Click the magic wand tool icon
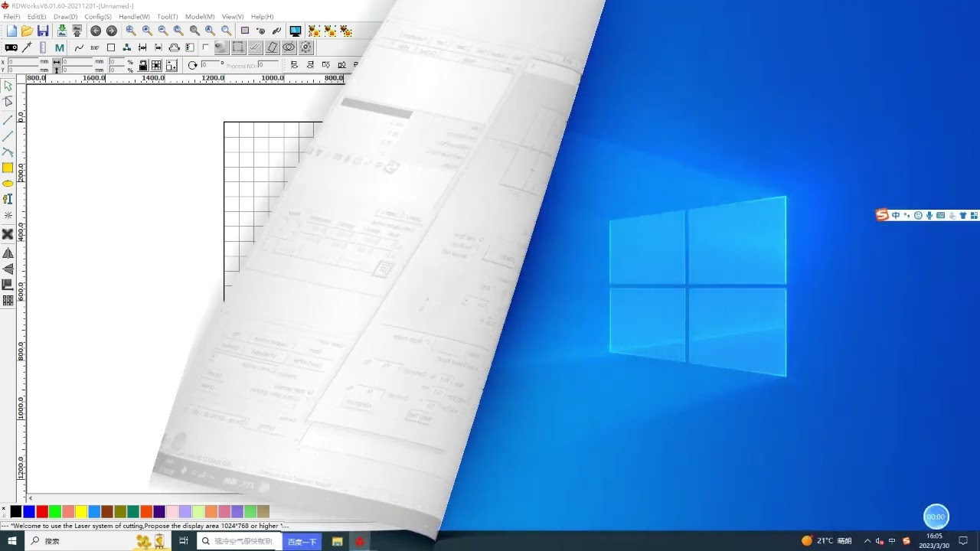980x551 pixels. (x=27, y=47)
